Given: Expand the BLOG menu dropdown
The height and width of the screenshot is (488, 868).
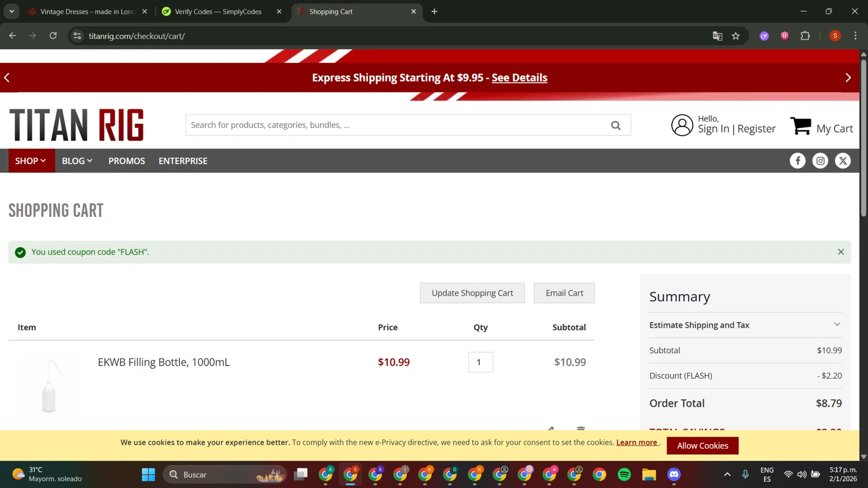Looking at the screenshot, I should click(x=77, y=161).
